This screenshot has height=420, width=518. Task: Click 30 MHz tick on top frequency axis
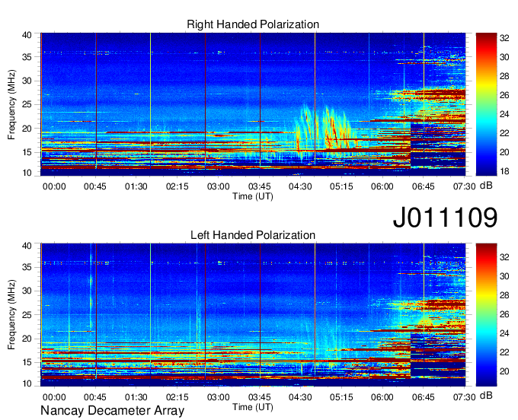tap(27, 81)
